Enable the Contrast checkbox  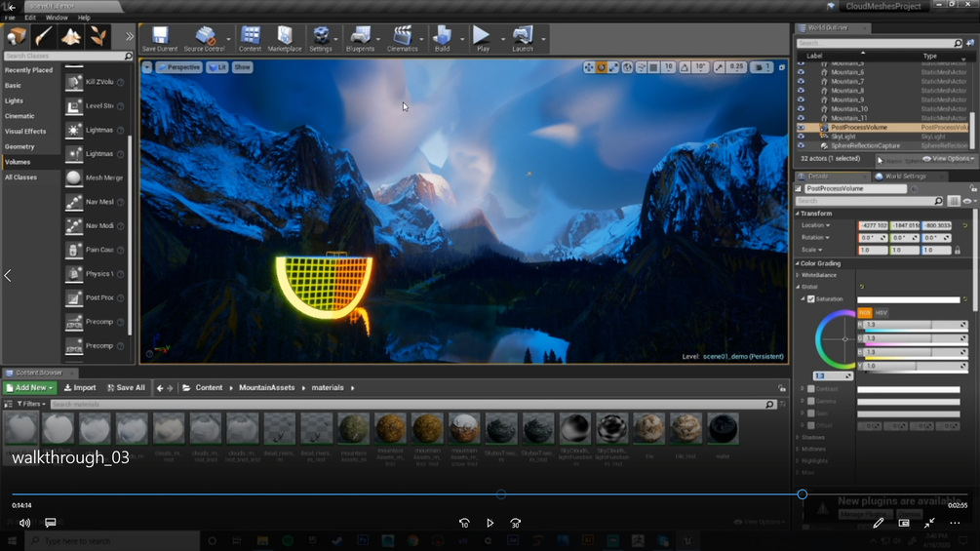click(x=811, y=388)
